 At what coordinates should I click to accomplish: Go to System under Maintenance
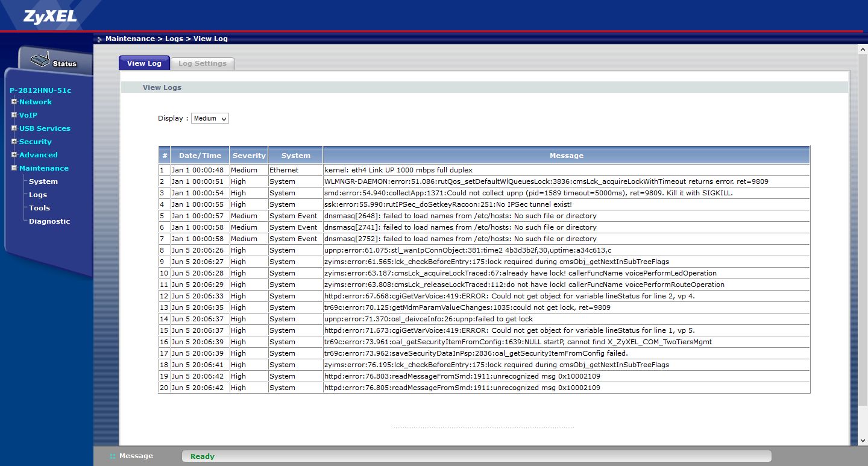43,181
